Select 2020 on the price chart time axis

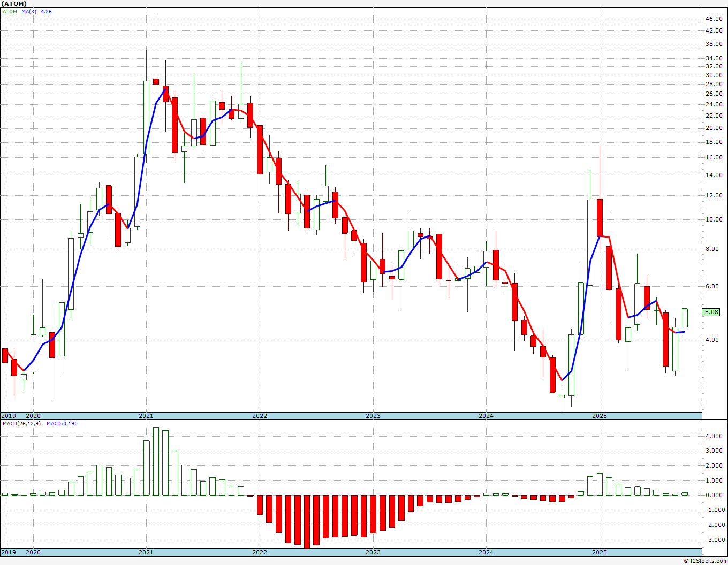[33, 416]
